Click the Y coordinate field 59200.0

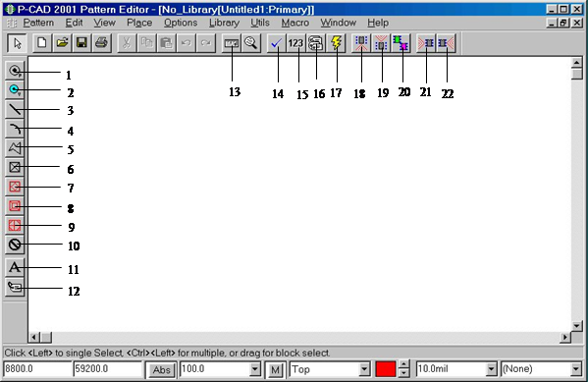tap(108, 369)
